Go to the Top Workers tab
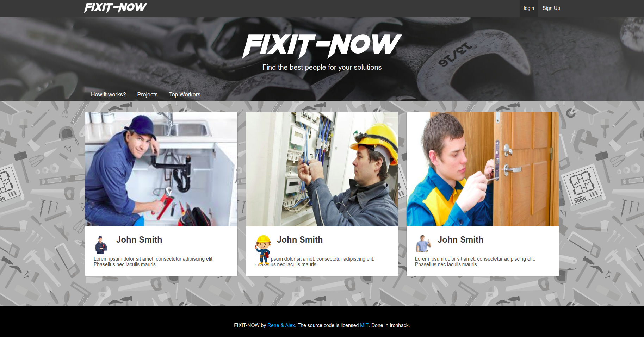The width and height of the screenshot is (644, 337). pyautogui.click(x=185, y=94)
